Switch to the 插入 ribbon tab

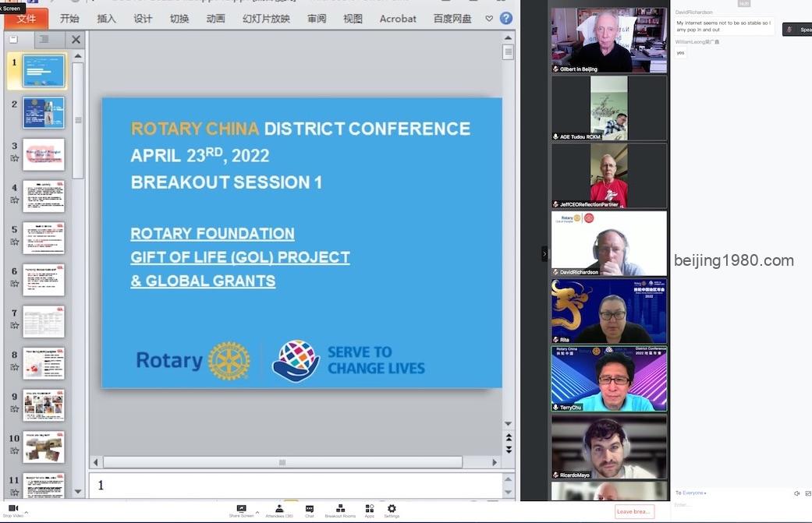[x=106, y=19]
